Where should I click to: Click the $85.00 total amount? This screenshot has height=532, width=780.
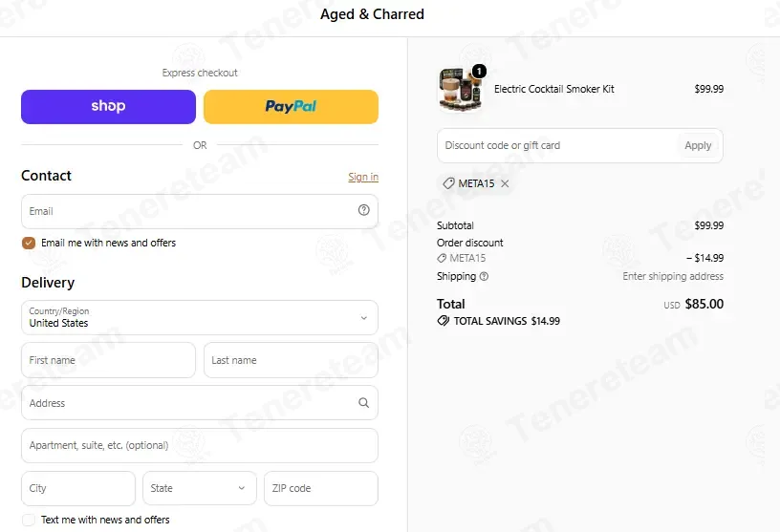tap(704, 304)
